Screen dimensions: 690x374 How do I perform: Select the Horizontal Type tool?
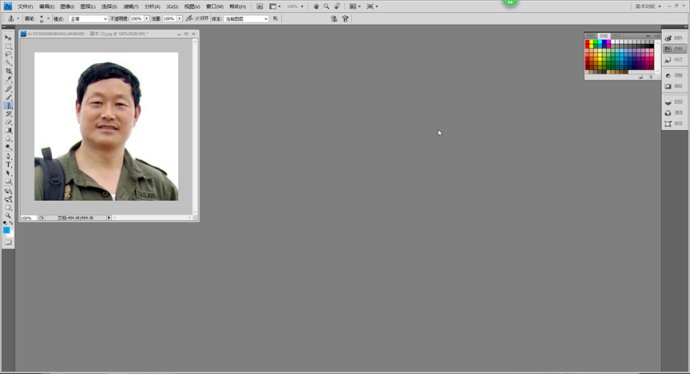[8, 165]
